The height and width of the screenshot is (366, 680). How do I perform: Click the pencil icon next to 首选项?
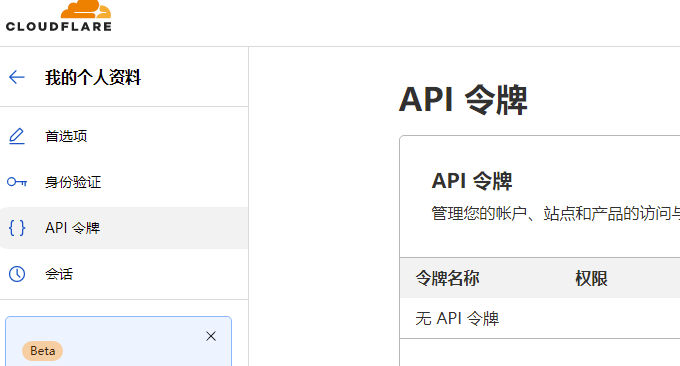17,136
